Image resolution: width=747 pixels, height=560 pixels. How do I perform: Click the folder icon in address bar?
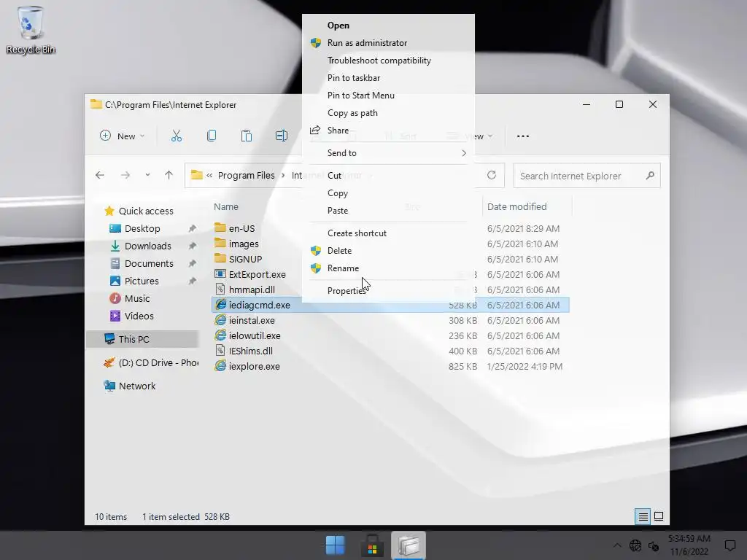[196, 175]
